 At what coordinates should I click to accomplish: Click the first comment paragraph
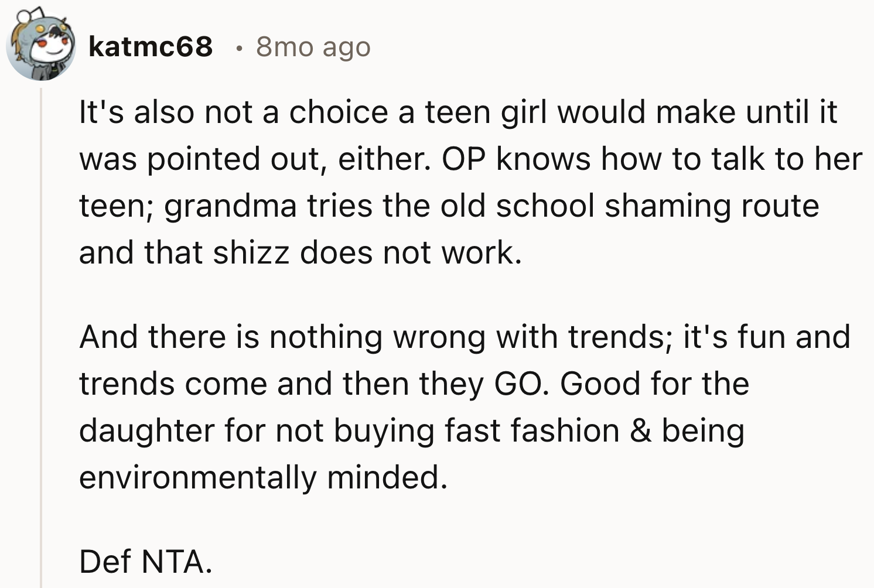[x=410, y=182]
